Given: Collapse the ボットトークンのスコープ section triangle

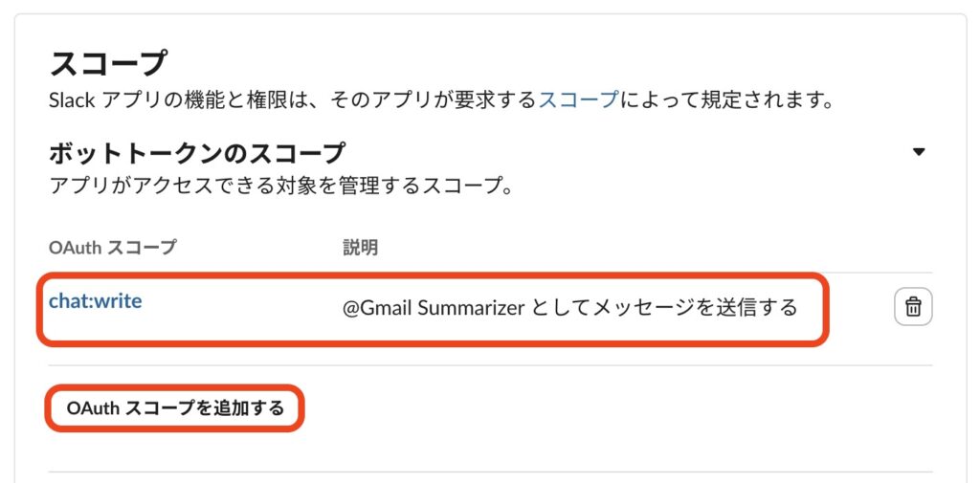Looking at the screenshot, I should pyautogui.click(x=919, y=152).
